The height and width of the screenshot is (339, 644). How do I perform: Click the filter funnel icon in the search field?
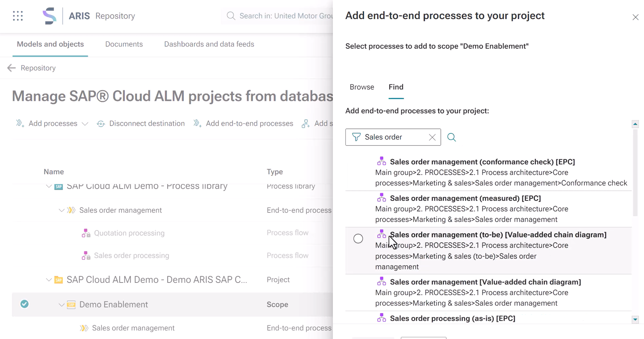(x=356, y=137)
